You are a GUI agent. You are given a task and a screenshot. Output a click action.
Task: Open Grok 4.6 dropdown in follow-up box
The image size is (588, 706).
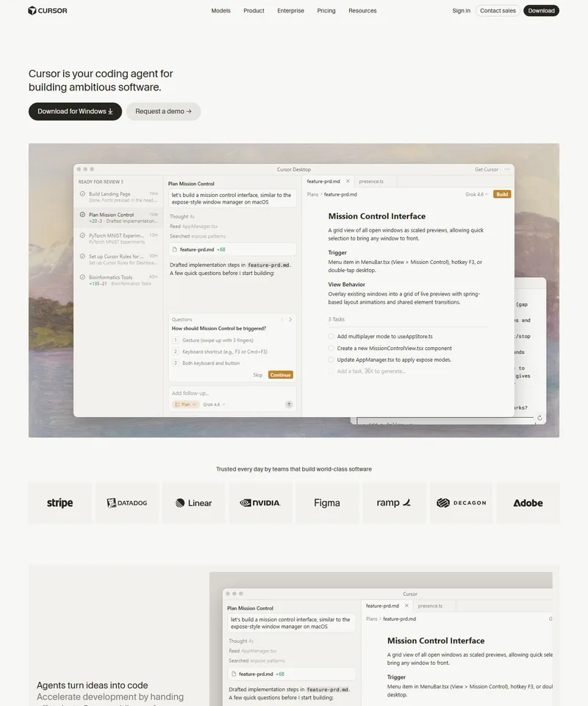click(x=214, y=404)
